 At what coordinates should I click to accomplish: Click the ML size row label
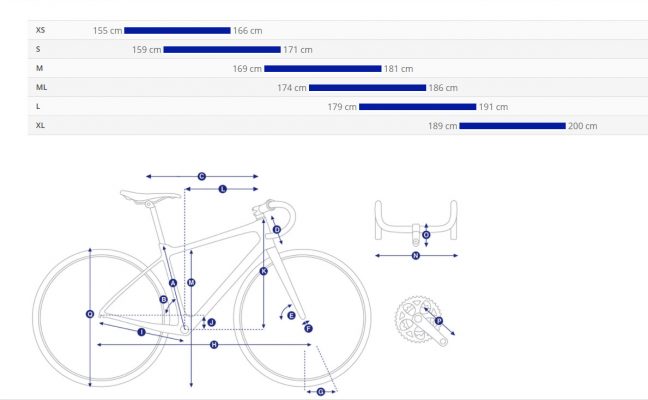click(x=41, y=87)
